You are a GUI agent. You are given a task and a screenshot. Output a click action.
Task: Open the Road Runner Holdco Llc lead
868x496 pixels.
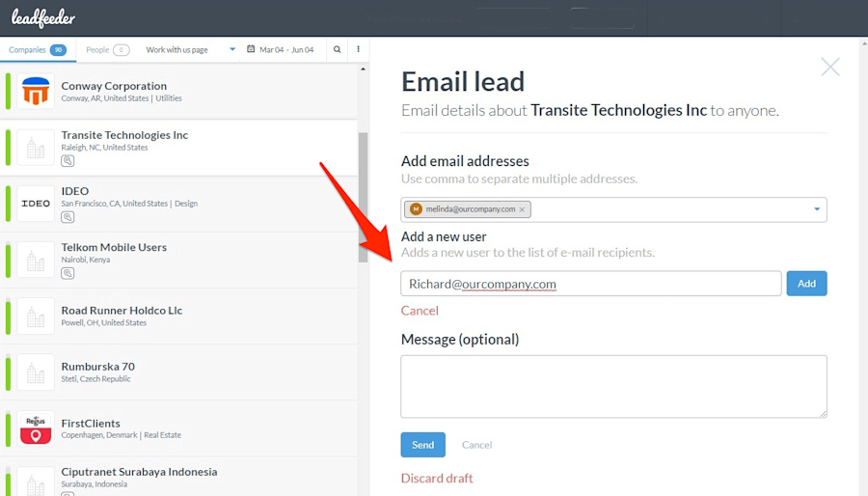(178, 317)
